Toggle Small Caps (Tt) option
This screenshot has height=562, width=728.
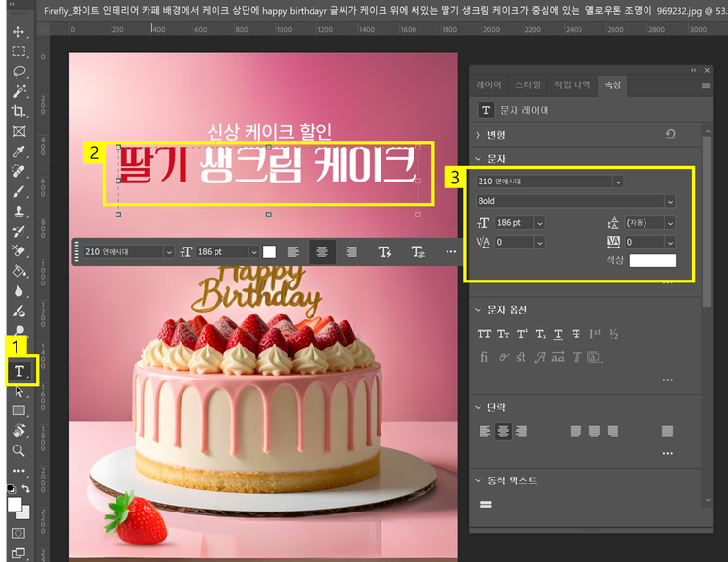pos(503,334)
